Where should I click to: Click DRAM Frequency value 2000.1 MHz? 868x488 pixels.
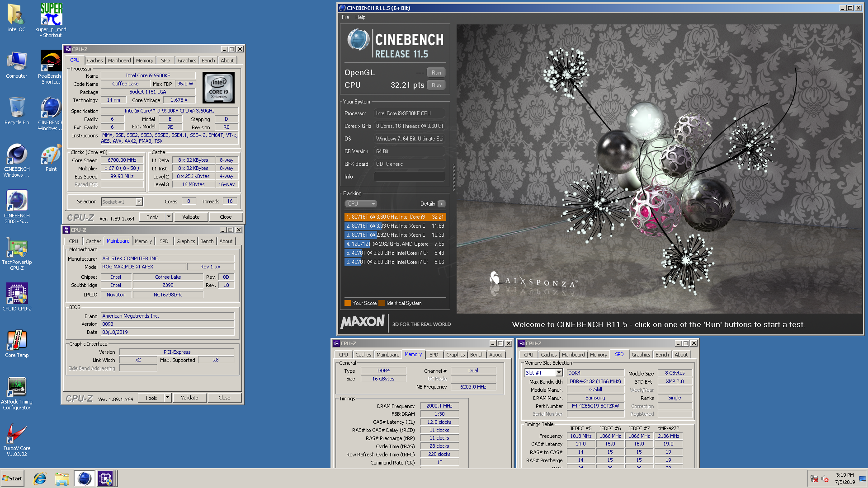point(439,406)
